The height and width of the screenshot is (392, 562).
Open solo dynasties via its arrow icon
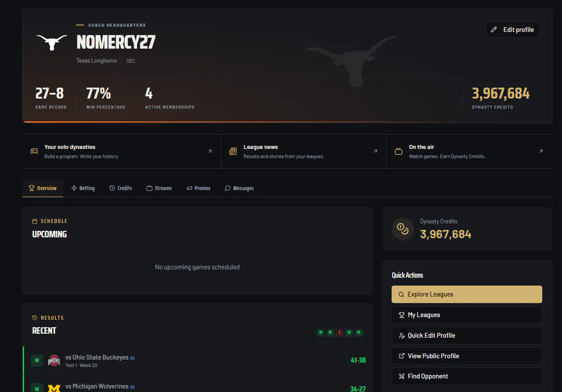(210, 151)
